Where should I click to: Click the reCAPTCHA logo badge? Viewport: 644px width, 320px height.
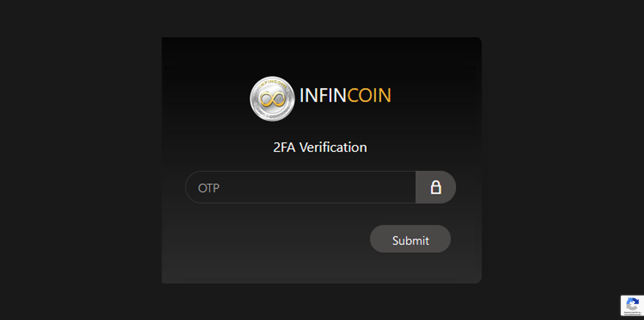(632, 306)
